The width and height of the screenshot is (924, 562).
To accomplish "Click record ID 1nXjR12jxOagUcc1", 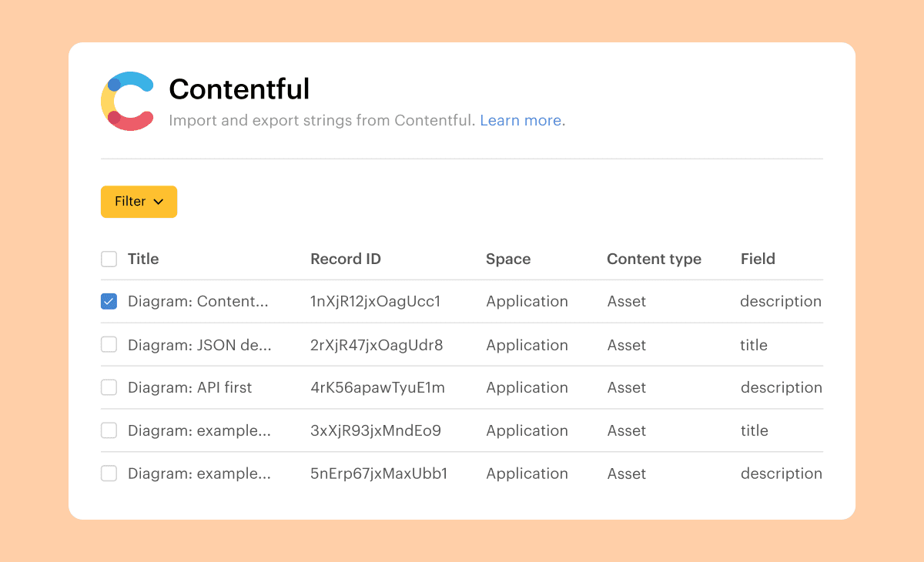I will (375, 302).
